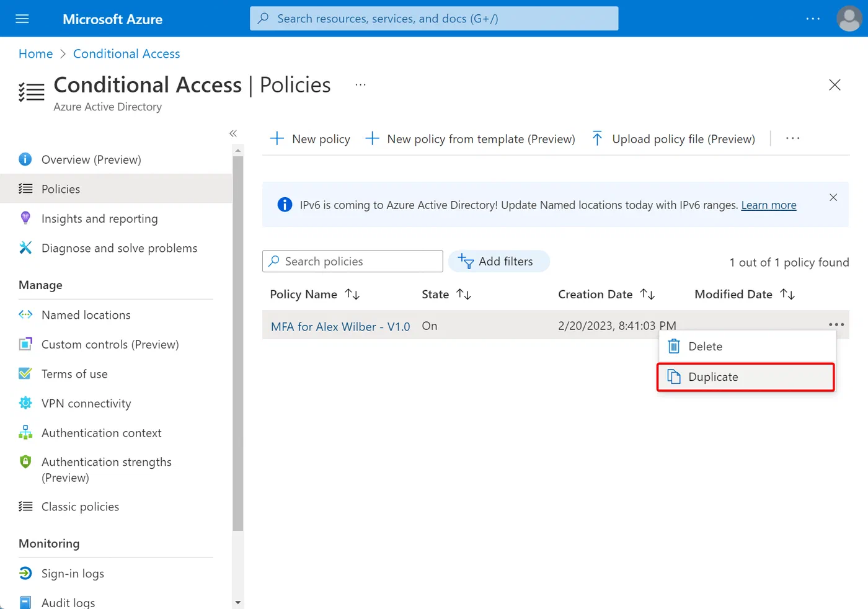
Task: Click the top bar ellipsis icon
Action: (813, 19)
